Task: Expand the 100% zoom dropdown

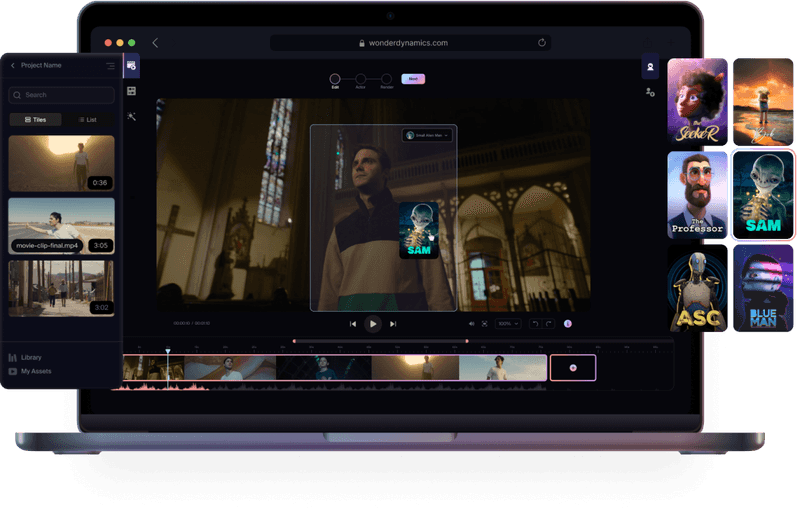Action: (509, 324)
